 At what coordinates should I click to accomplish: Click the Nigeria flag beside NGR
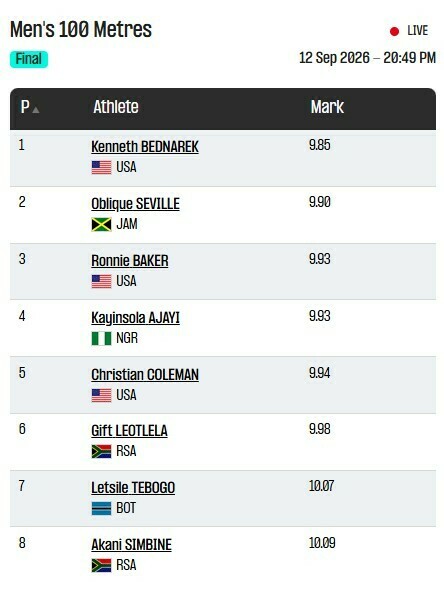tap(101, 338)
